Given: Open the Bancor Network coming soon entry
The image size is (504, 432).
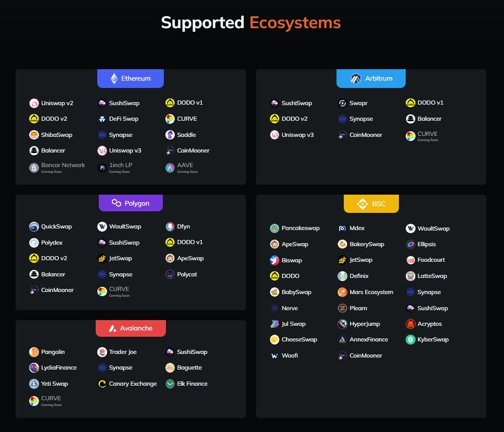Looking at the screenshot, I should point(57,168).
